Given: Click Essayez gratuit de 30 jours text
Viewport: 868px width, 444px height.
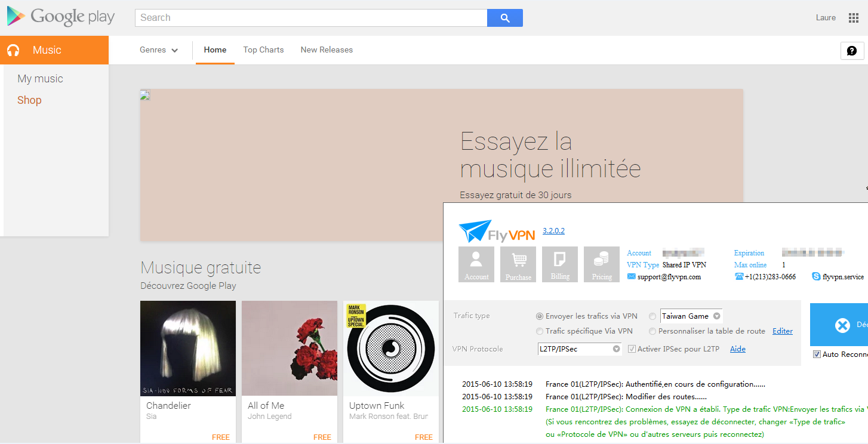Looking at the screenshot, I should (516, 195).
